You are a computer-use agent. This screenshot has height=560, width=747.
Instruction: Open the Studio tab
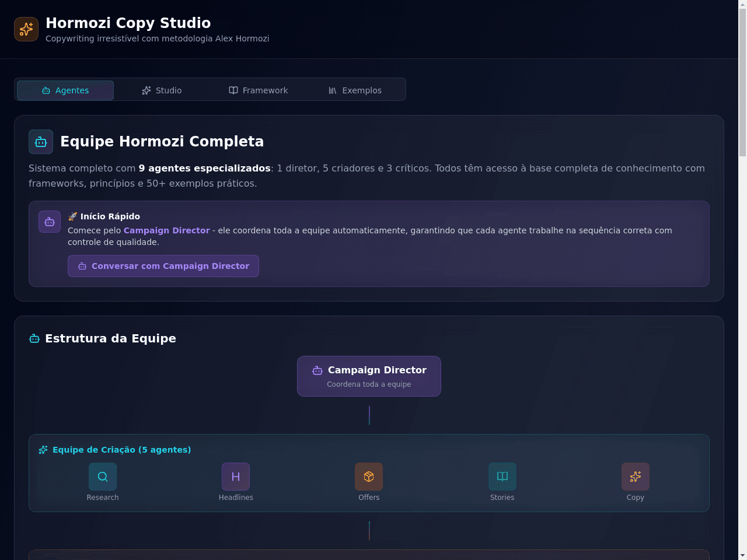pos(162,90)
